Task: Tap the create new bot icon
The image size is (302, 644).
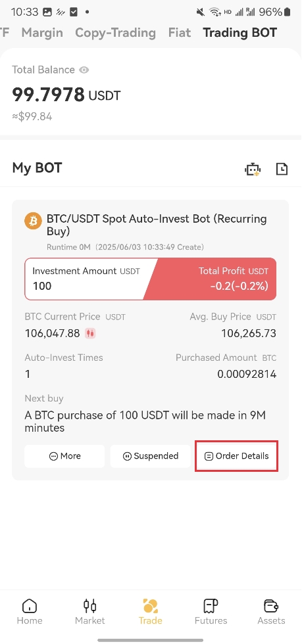Action: coord(253,169)
